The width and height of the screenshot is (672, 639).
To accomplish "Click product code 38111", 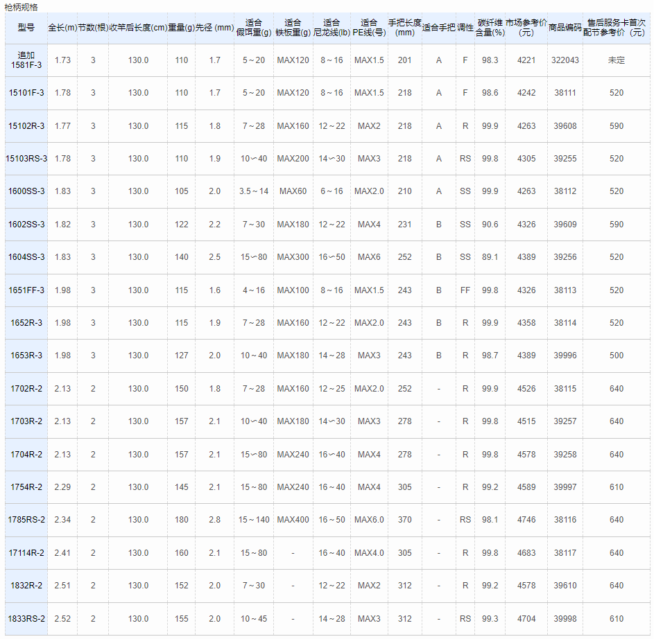I will tap(565, 93).
